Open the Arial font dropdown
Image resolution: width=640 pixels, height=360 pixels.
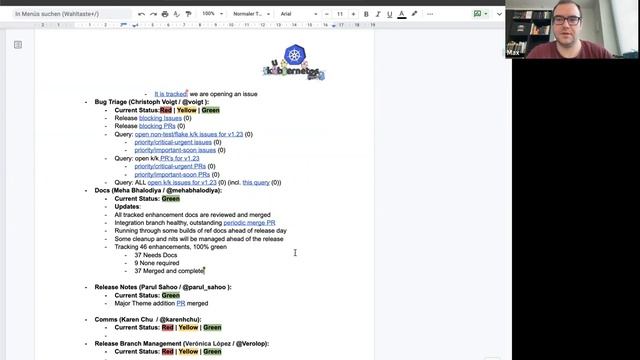[299, 14]
